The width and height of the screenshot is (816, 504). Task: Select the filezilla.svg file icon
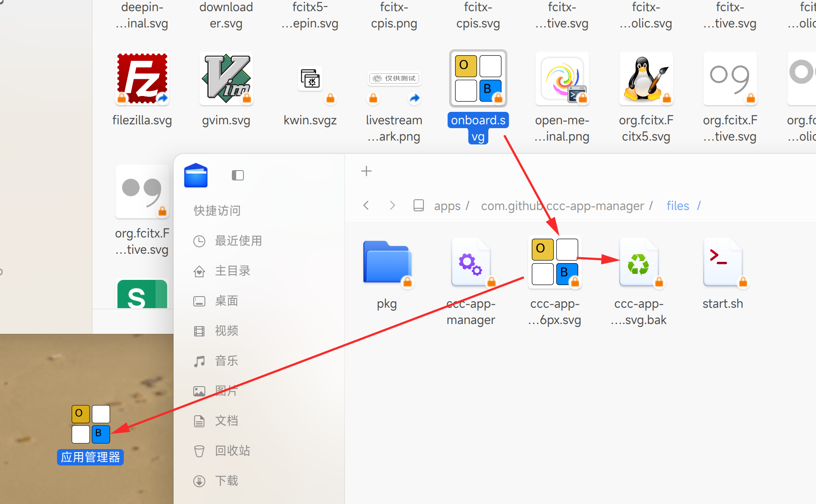pos(142,78)
